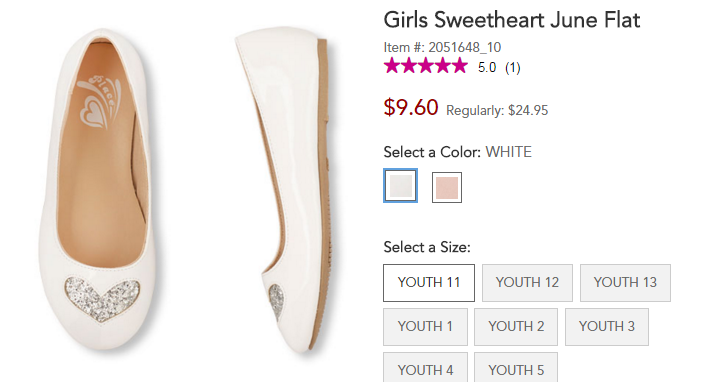The width and height of the screenshot is (706, 382).
Task: Select size YOUTH 11
Action: (x=429, y=282)
